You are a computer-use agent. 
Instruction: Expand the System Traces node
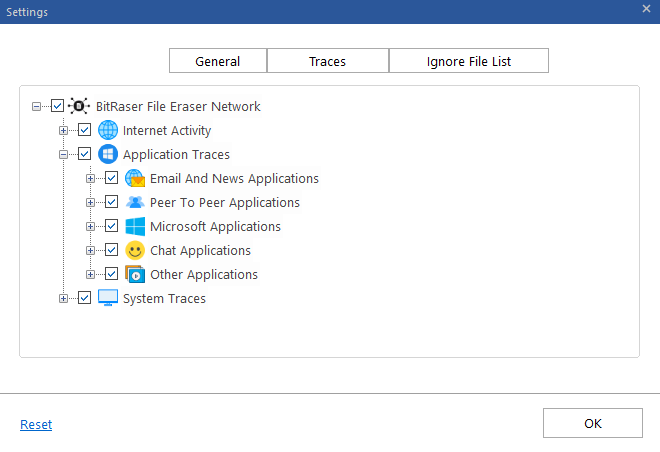point(64,298)
